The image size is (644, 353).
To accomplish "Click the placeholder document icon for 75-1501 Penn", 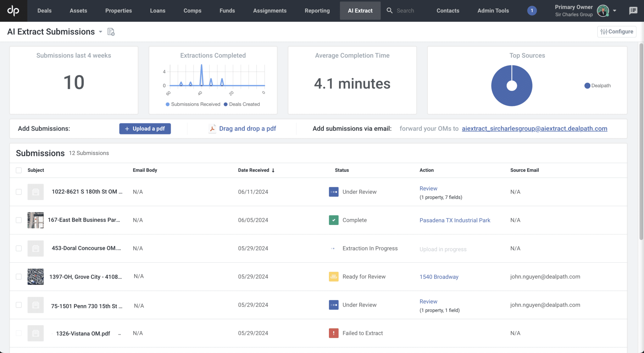I will 36,305.
